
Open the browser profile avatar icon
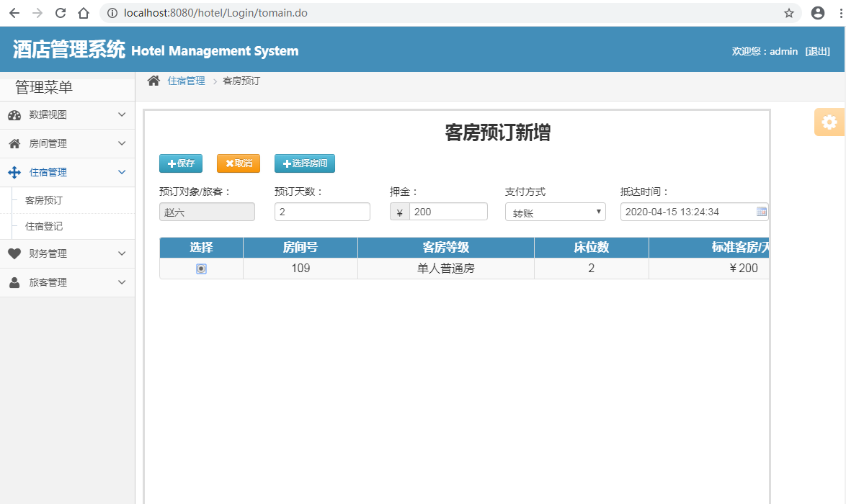[x=818, y=13]
